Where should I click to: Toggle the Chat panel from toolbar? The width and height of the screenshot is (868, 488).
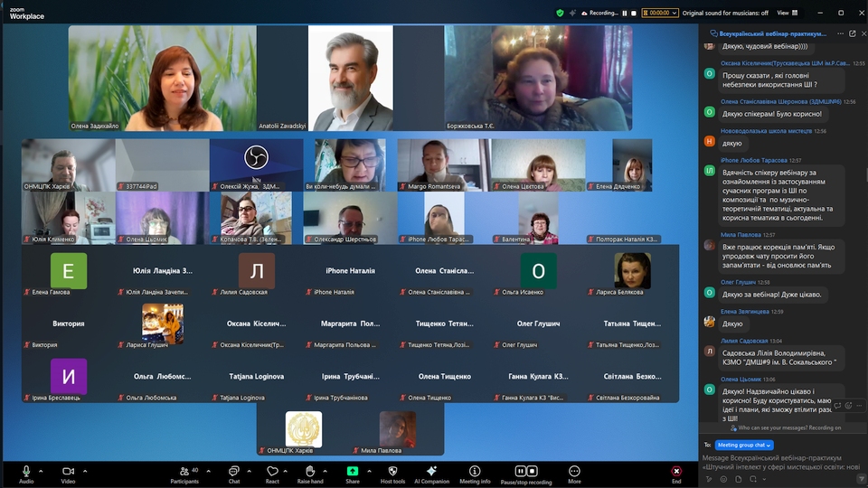234,474
